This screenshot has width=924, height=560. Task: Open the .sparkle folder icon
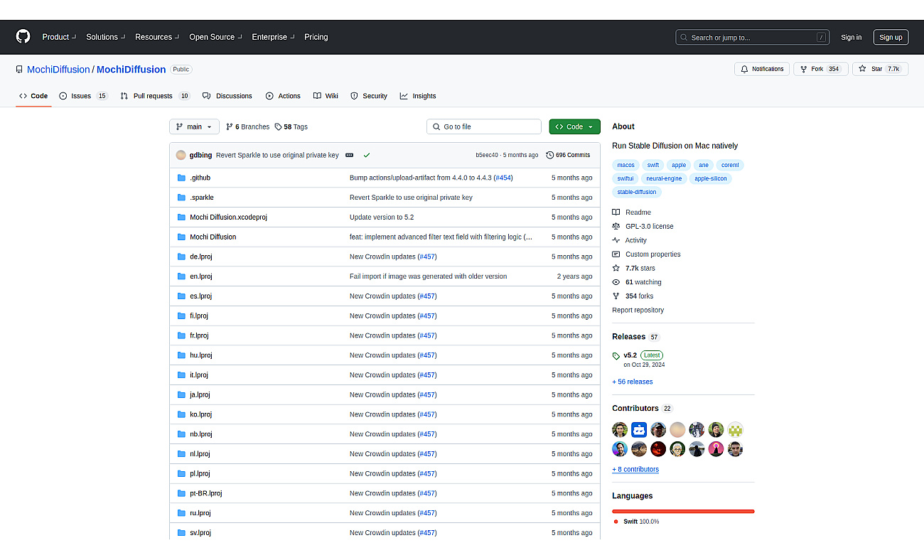(x=182, y=198)
